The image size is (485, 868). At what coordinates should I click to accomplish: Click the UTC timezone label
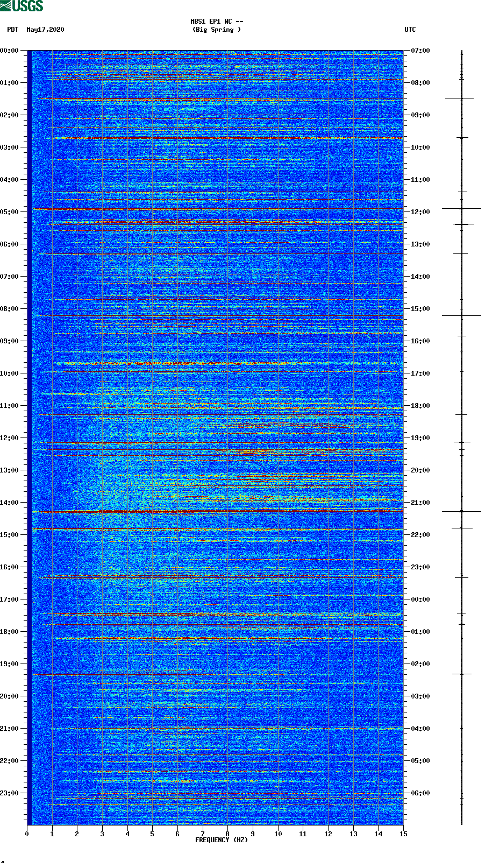tap(410, 30)
